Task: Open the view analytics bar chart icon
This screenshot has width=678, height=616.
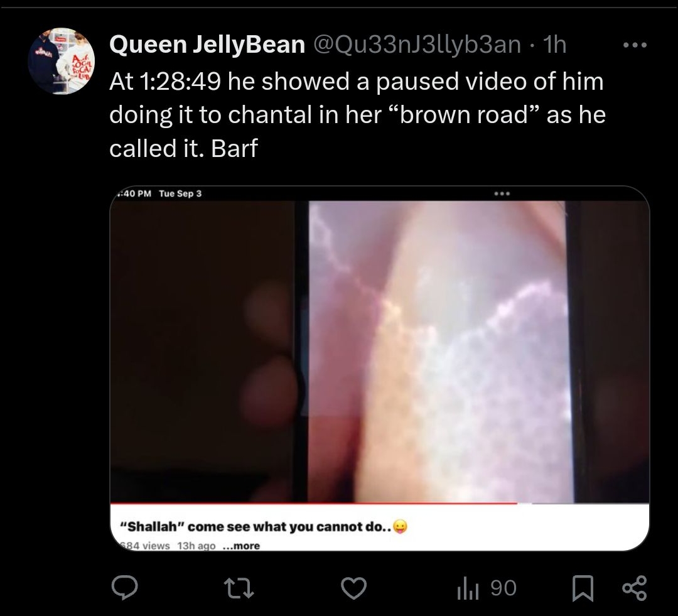Action: tap(468, 588)
